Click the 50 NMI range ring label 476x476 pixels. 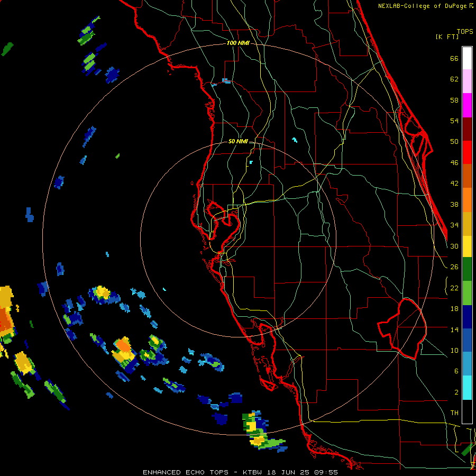click(237, 141)
